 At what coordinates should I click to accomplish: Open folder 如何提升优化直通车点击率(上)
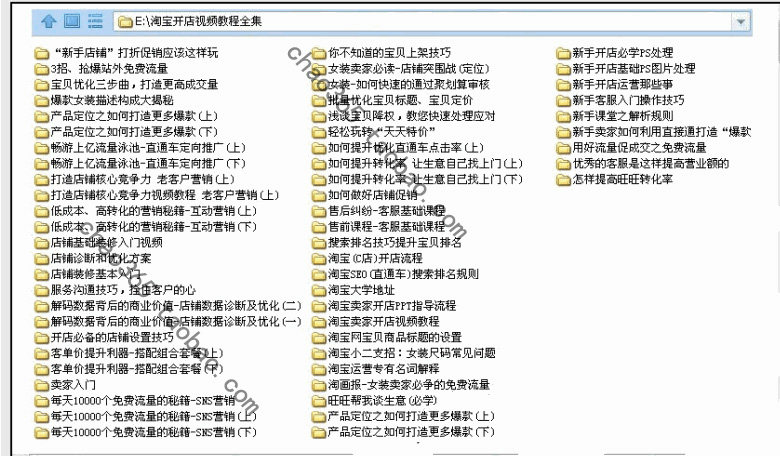398,148
